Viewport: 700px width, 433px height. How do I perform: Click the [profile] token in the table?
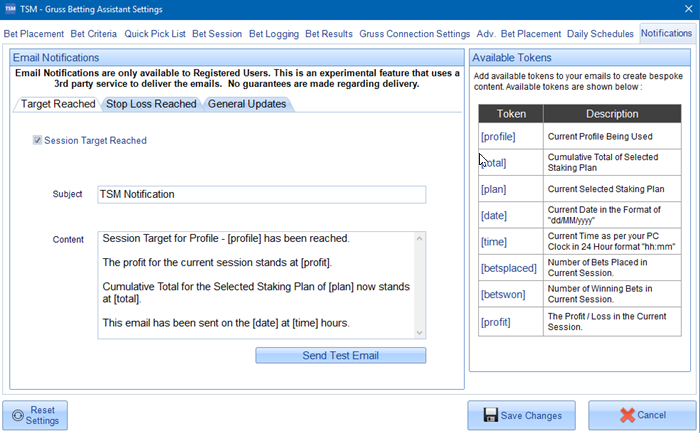[x=498, y=133]
